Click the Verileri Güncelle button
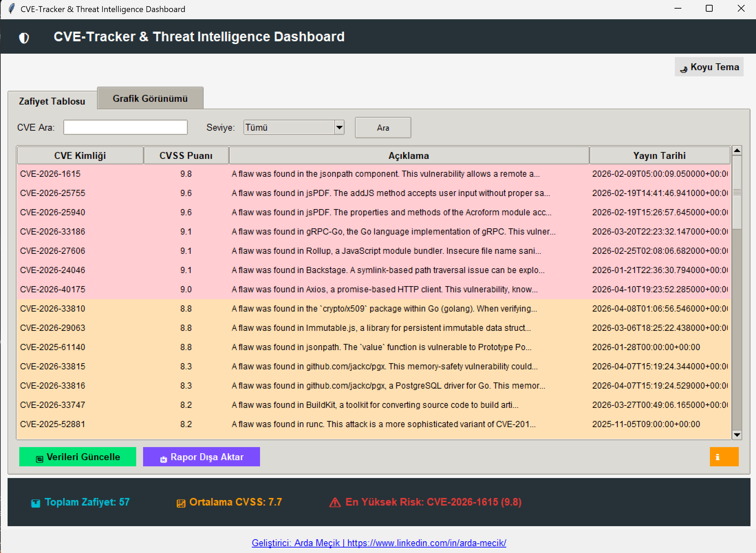This screenshot has width=756, height=553. (x=78, y=457)
